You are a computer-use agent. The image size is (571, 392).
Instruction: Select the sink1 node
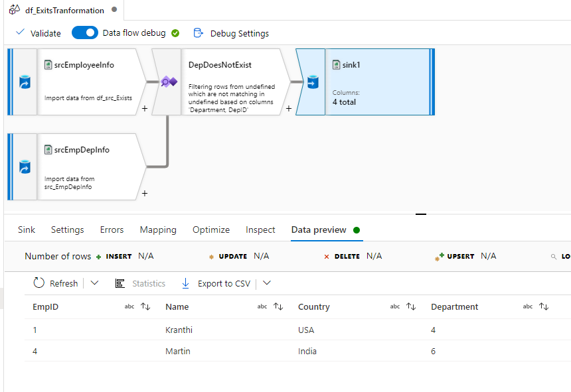tap(365, 82)
